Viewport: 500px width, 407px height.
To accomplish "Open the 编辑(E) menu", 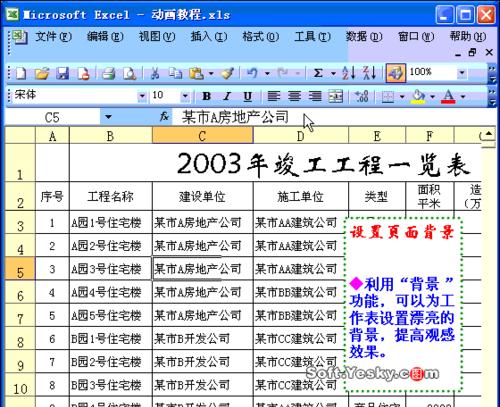I will coord(105,36).
